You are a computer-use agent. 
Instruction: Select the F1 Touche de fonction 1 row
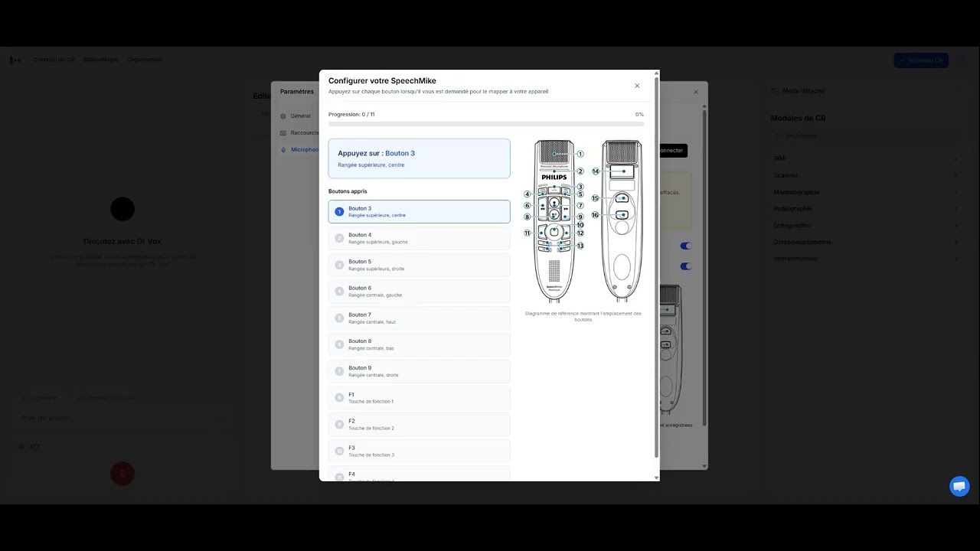coord(419,398)
